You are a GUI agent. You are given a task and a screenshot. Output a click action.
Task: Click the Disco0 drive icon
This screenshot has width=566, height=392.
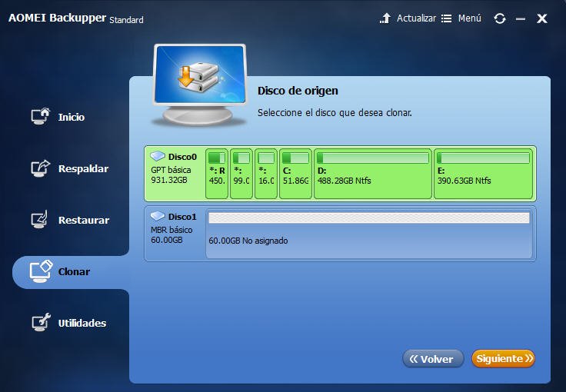pos(158,156)
